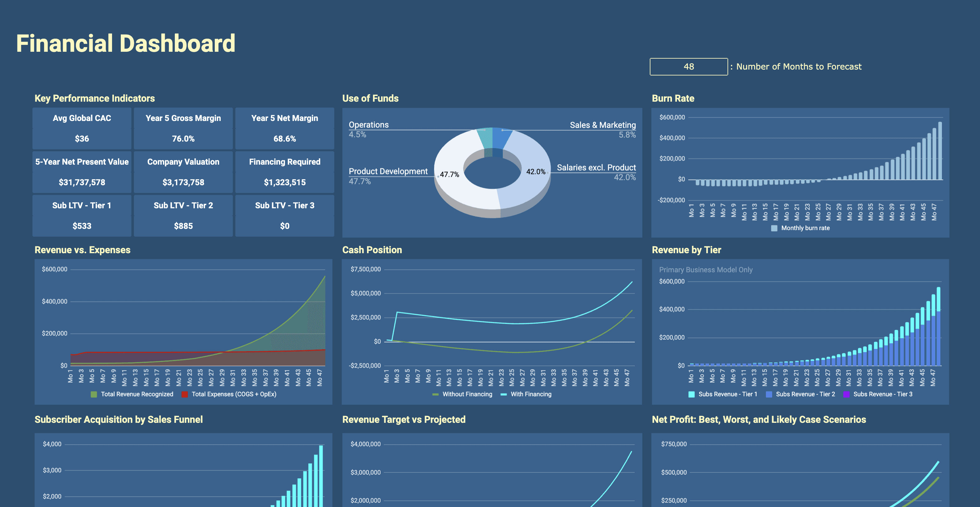Viewport: 980px width, 507px height.
Task: Select Sub LTV - Tier 2 value $885
Action: [x=184, y=226]
